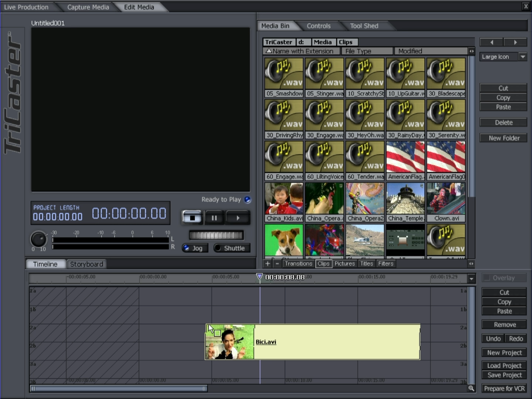Click the arrows icon beside the Filters tab
This screenshot has width=532, height=399.
(471, 263)
